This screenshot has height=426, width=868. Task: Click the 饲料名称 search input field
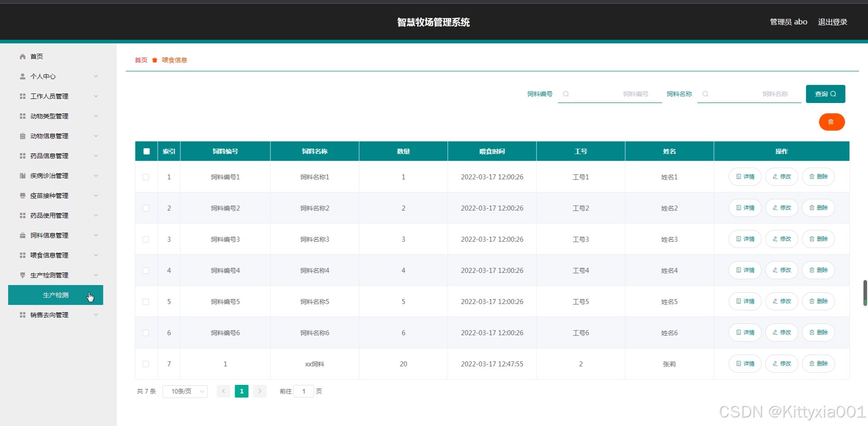pyautogui.click(x=749, y=94)
